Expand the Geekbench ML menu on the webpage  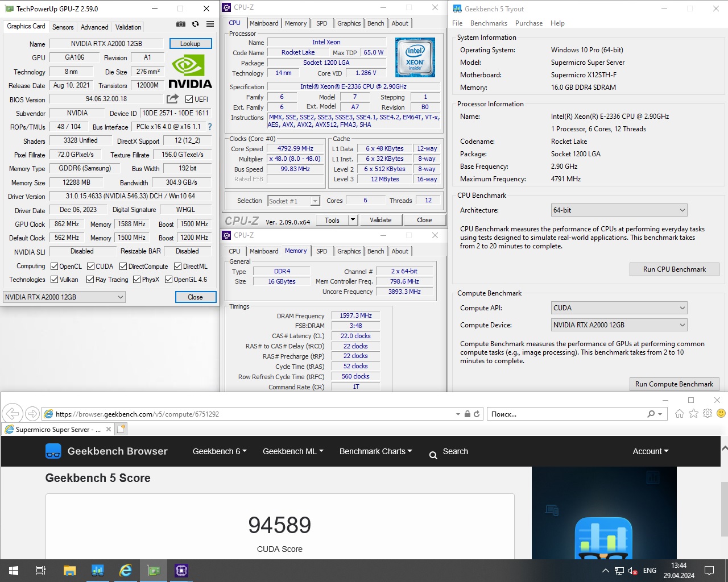(x=293, y=451)
